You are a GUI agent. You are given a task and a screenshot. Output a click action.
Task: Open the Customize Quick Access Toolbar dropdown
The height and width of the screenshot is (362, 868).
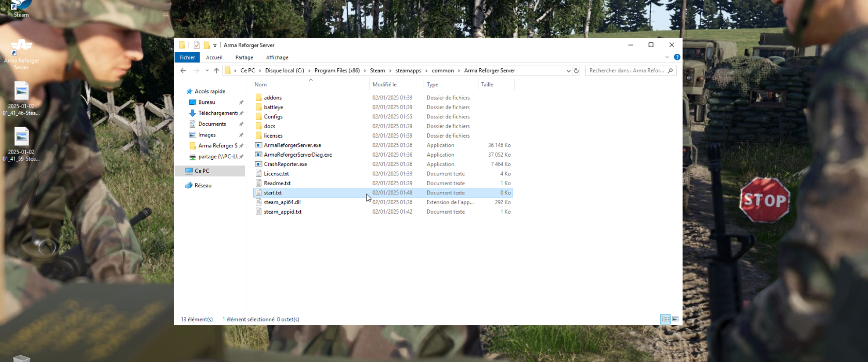(215, 46)
